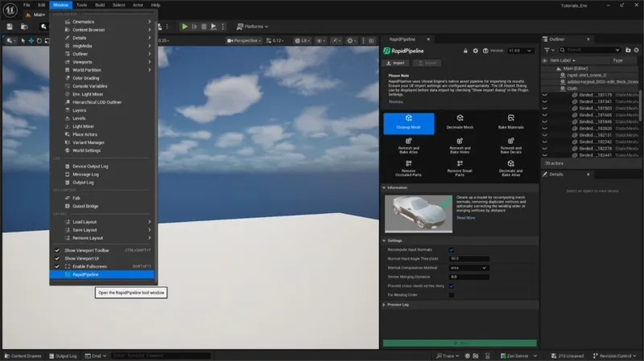Choose Remesh and Bake Holes
Screen dimensions: 644x361
[x=460, y=146]
